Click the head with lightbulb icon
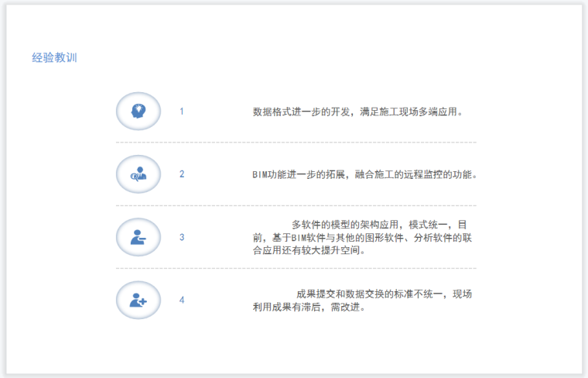Viewport: 588px width, 378px height. click(138, 111)
